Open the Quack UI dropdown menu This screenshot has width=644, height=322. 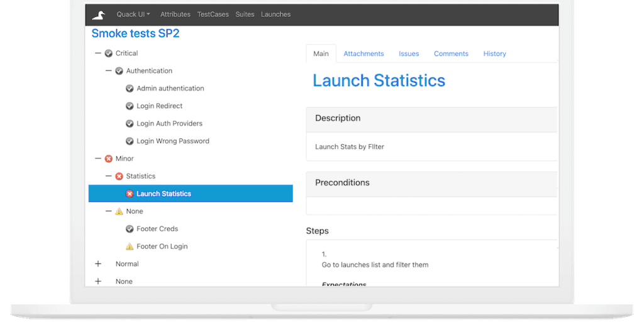[x=133, y=14]
